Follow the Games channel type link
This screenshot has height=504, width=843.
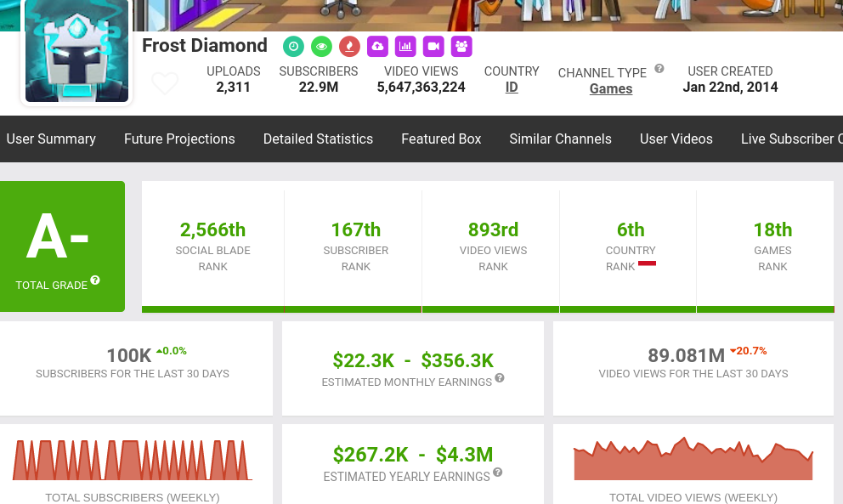point(610,89)
